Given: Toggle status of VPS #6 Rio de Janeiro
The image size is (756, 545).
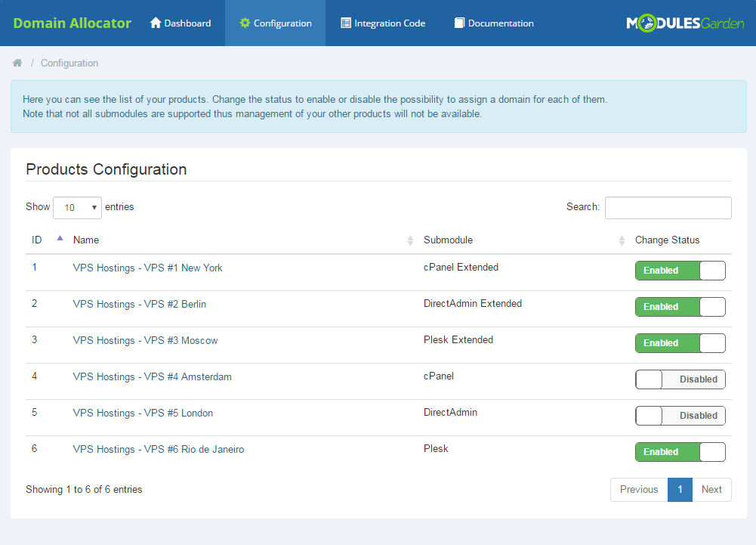Looking at the screenshot, I should pos(680,451).
